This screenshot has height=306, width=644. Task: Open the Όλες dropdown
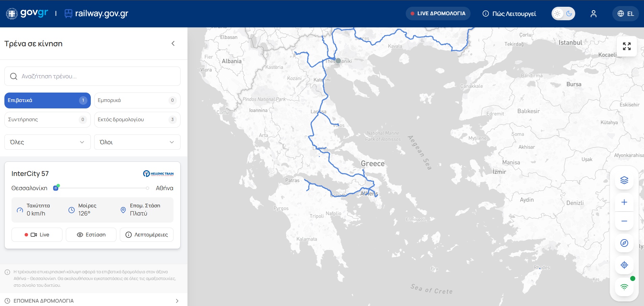pos(47,142)
